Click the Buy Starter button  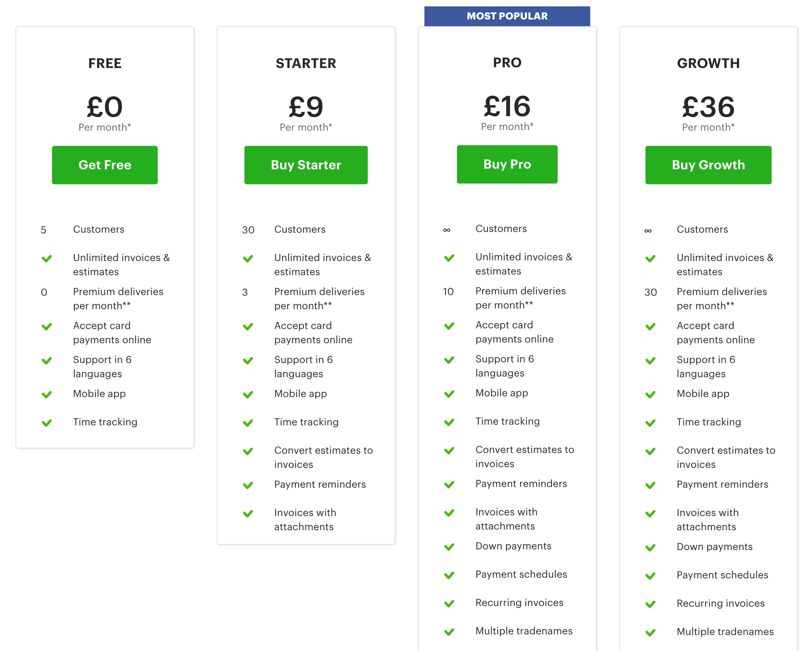pyautogui.click(x=306, y=165)
